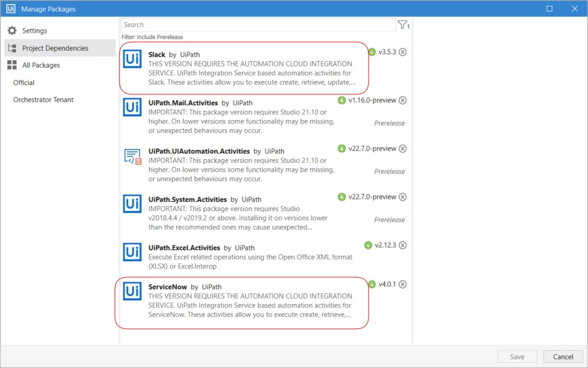
Task: Remove ServiceNow package with X icon
Action: pyautogui.click(x=403, y=284)
